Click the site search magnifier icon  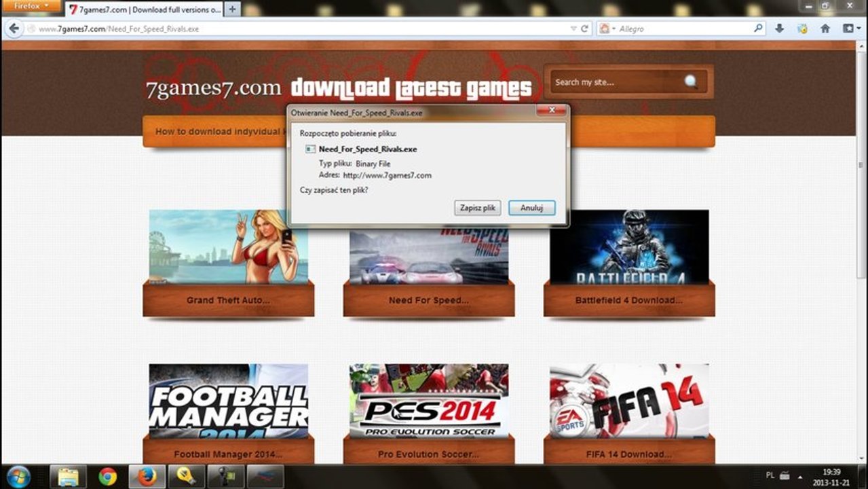[x=691, y=82]
